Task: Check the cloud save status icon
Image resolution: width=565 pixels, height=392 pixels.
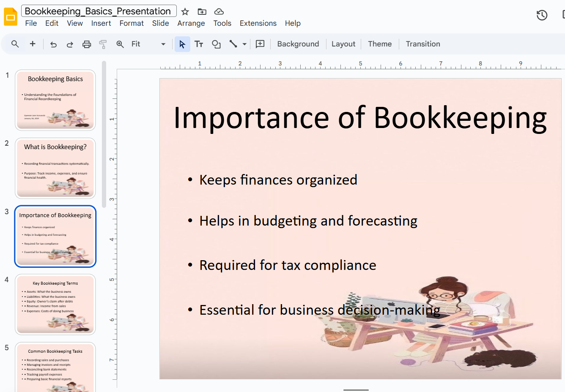Action: (x=219, y=11)
